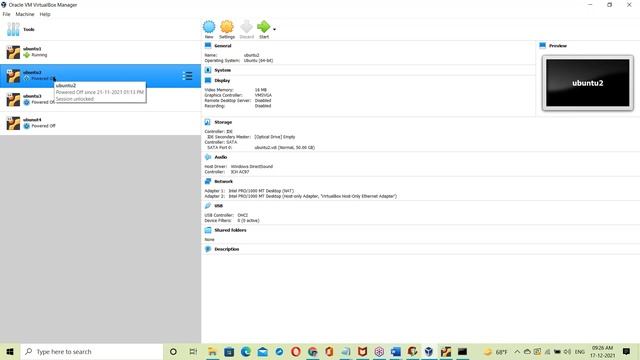
Task: Open the Description section header
Action: (227, 249)
